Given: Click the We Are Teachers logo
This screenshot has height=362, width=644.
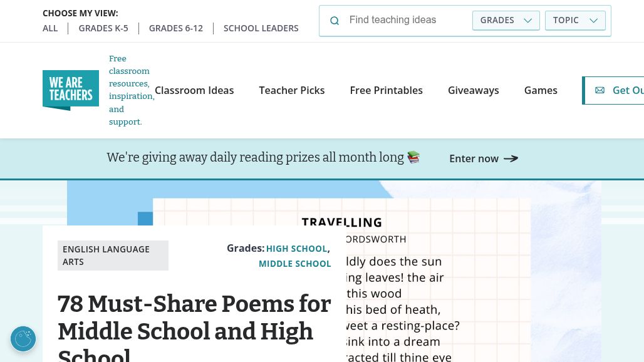Looking at the screenshot, I should point(71,90).
